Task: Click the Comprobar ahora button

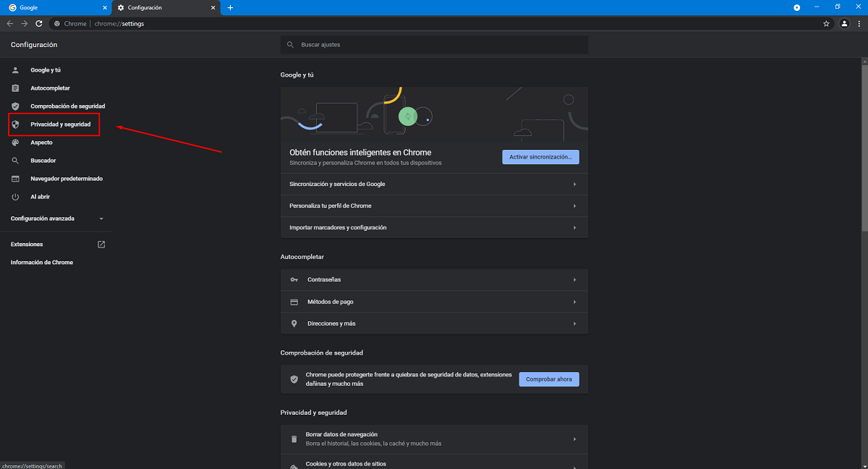Action: [549, 379]
